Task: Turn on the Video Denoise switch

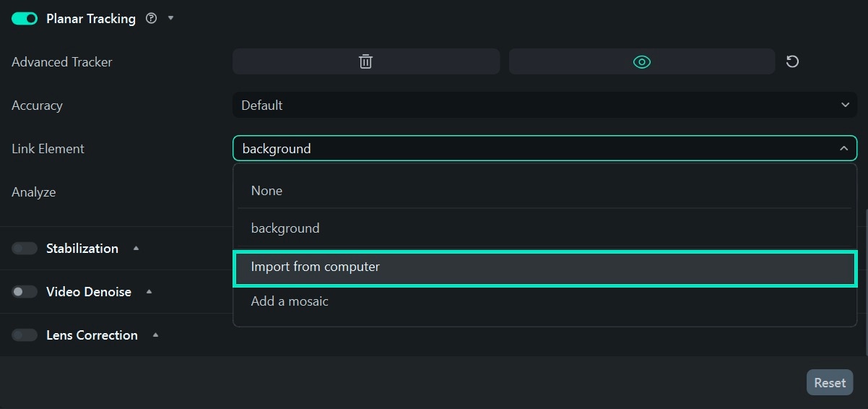Action: [25, 292]
